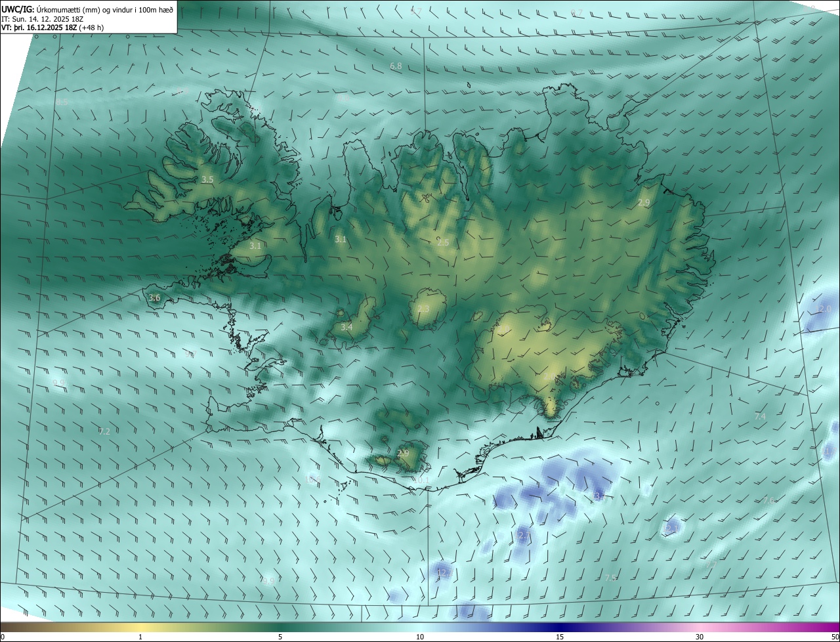Image resolution: width=840 pixels, height=642 pixels.
Task: Click the colorbar tick label '1'
Action: [x=140, y=637]
